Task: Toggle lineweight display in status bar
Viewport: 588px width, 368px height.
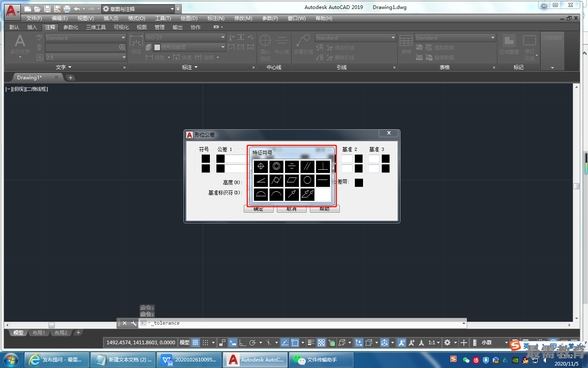Action: tap(311, 343)
